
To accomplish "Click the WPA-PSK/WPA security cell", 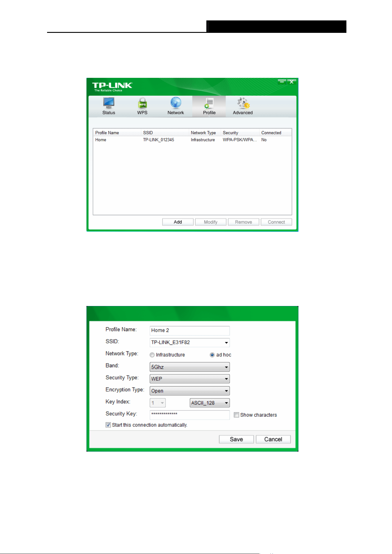I will coord(240,140).
